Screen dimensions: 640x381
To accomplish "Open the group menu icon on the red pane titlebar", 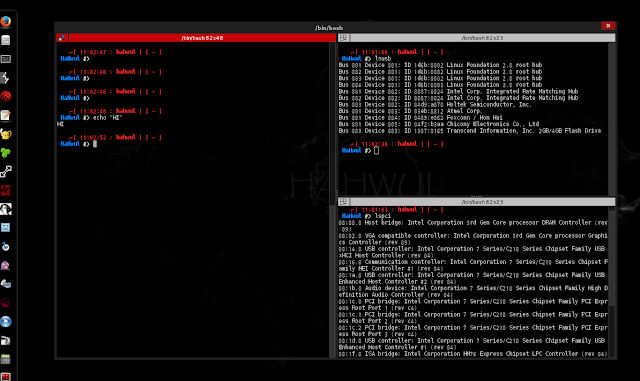I will point(62,38).
